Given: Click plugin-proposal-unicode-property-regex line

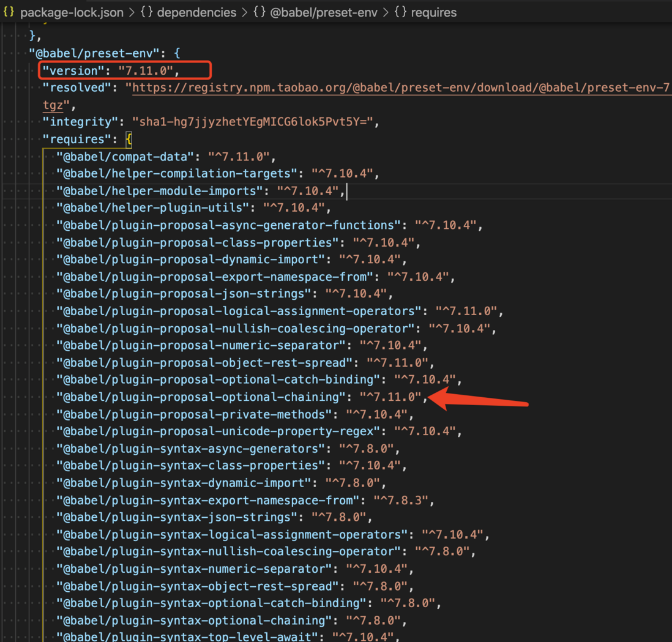Looking at the screenshot, I should 259,431.
